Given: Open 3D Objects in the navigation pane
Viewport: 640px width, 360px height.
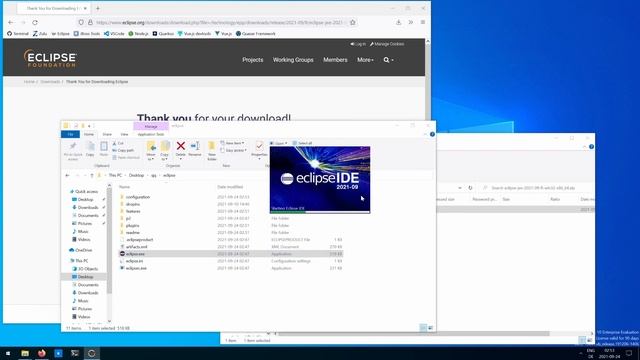Looking at the screenshot, I should pos(88,269).
